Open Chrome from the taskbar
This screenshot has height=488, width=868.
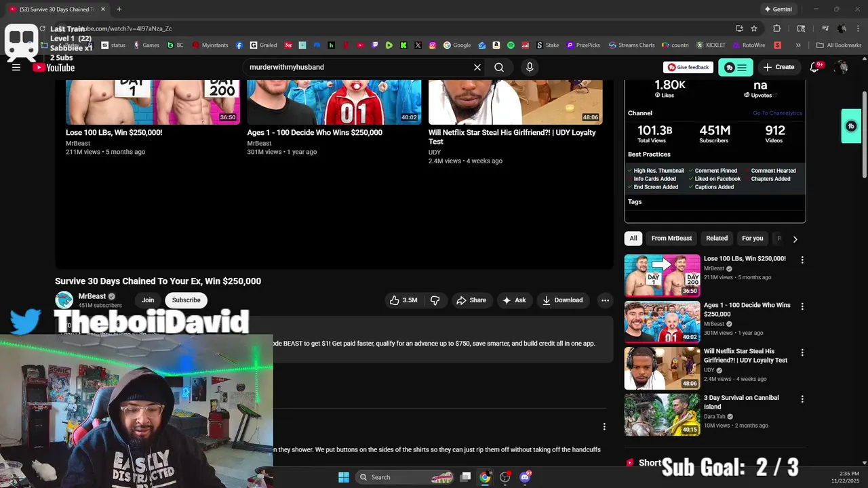click(x=485, y=477)
